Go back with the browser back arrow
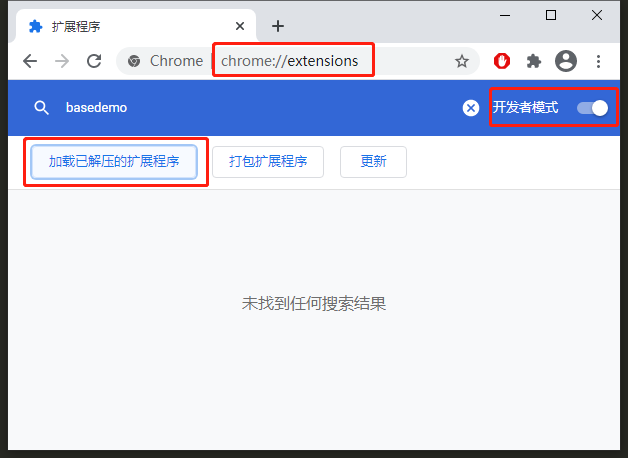The image size is (628, 458). pos(30,61)
